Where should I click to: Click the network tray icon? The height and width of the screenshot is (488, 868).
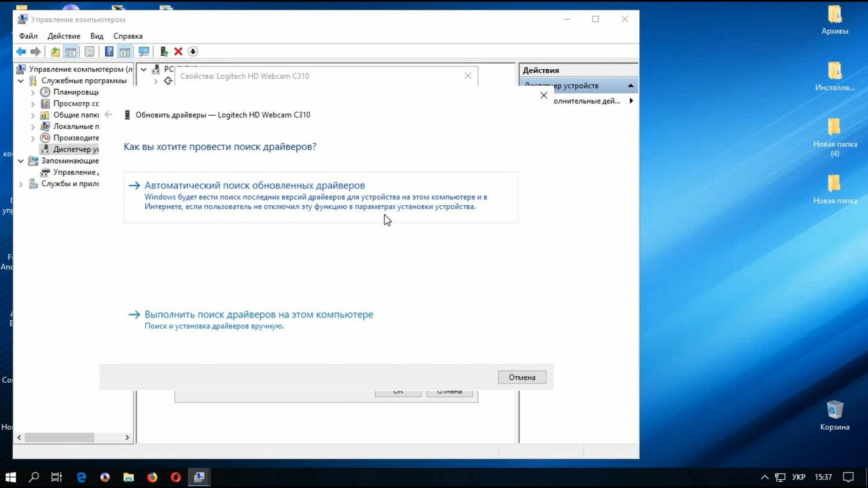click(780, 477)
